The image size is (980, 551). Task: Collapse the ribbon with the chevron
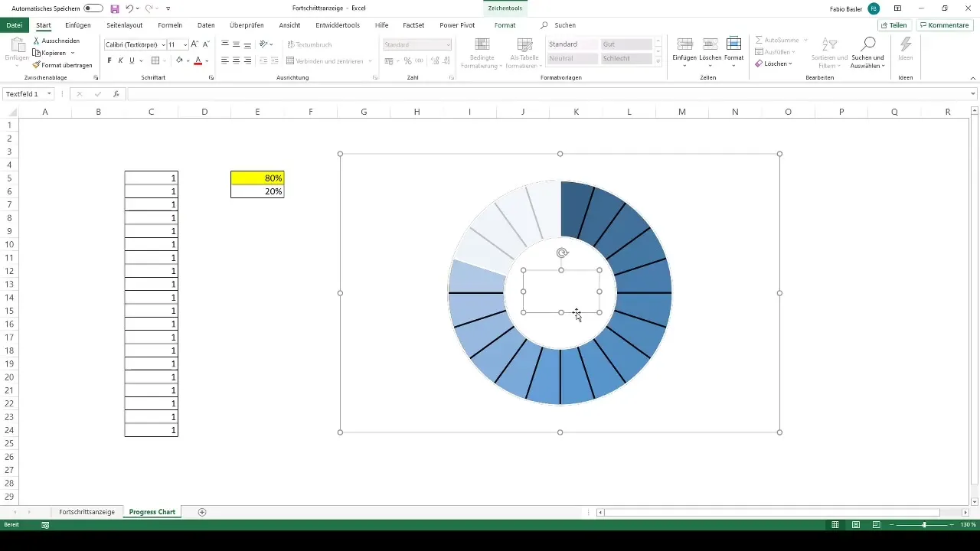(972, 78)
